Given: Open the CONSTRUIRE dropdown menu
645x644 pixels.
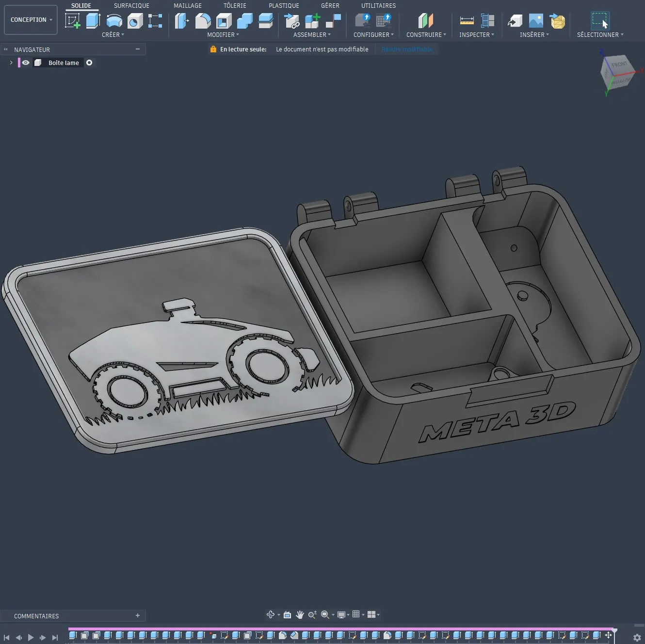Looking at the screenshot, I should (x=426, y=35).
